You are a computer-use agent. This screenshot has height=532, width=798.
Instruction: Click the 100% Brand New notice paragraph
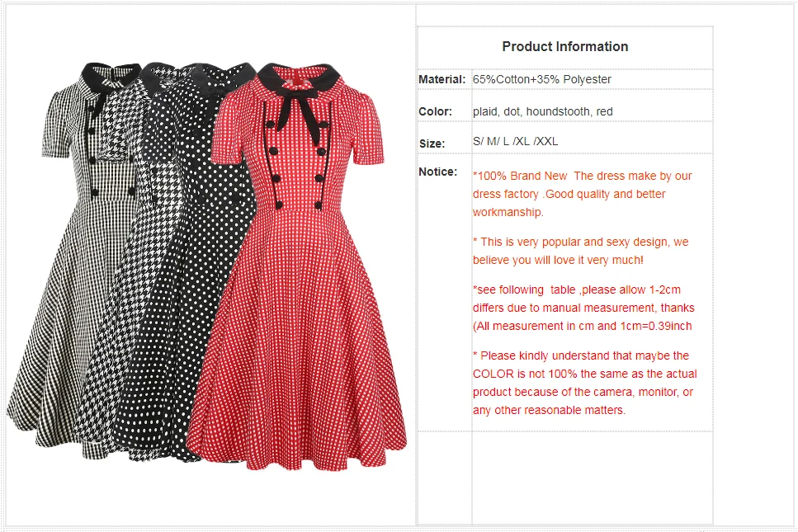pyautogui.click(x=583, y=194)
